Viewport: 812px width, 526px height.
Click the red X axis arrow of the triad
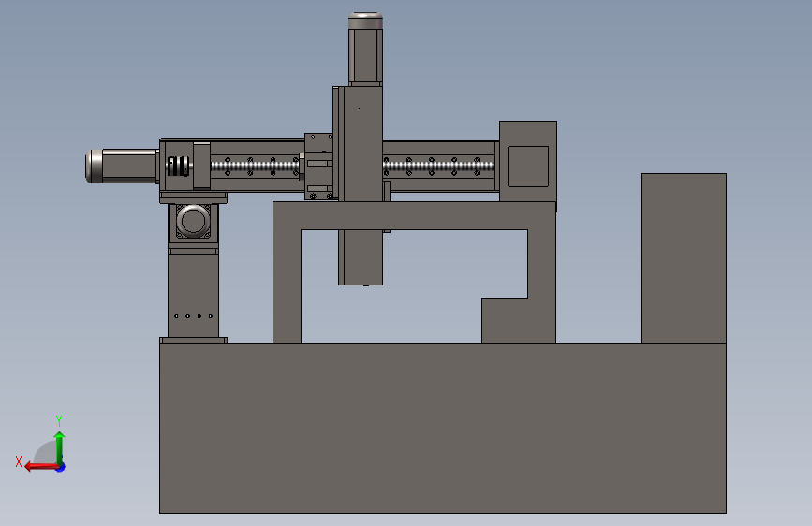pyautogui.click(x=40, y=467)
